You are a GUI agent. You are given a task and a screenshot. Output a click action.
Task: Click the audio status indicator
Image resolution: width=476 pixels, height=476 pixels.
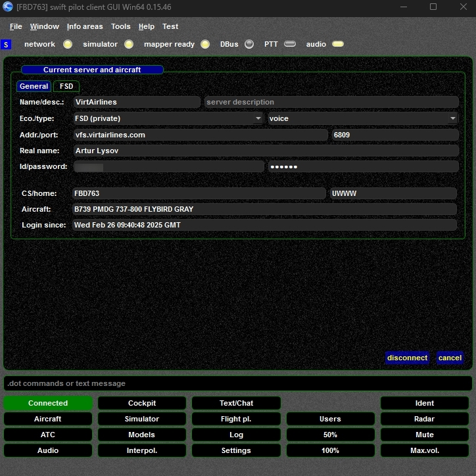[337, 44]
